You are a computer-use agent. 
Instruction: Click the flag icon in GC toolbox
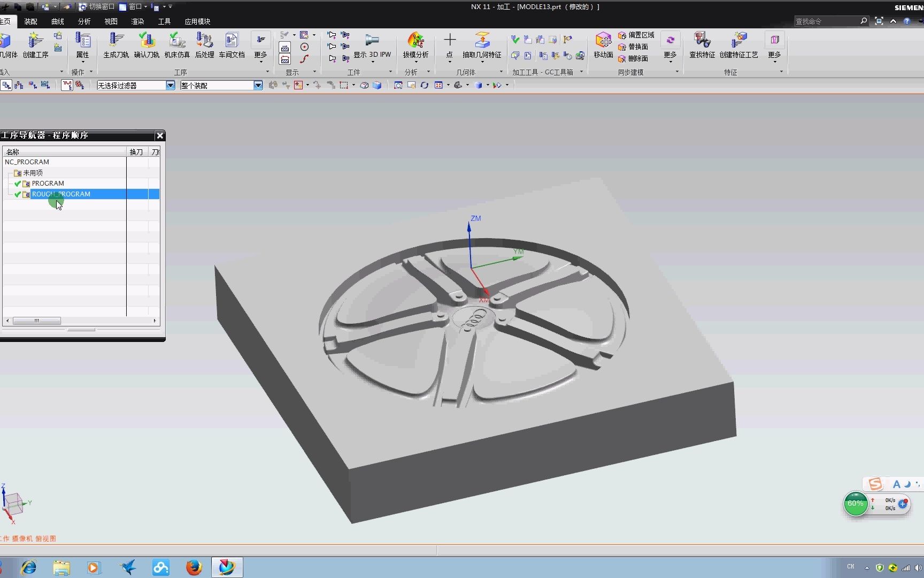click(x=567, y=40)
